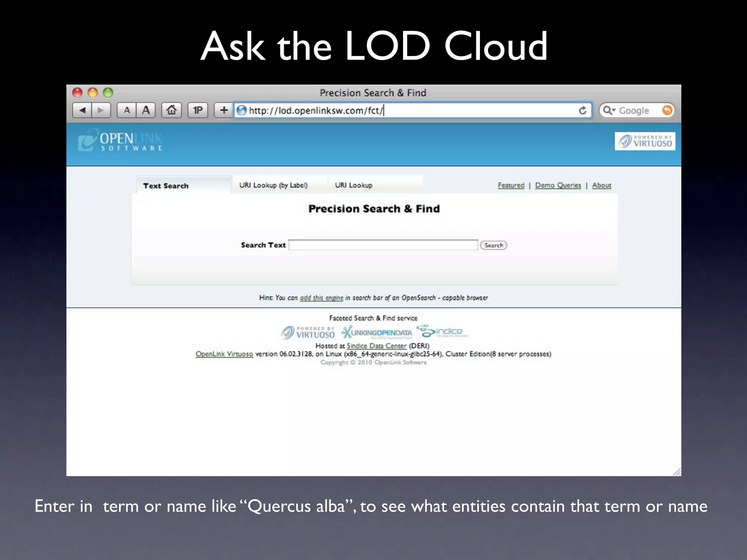Add bookmark with the plus button
The height and width of the screenshot is (560, 747).
tap(224, 110)
